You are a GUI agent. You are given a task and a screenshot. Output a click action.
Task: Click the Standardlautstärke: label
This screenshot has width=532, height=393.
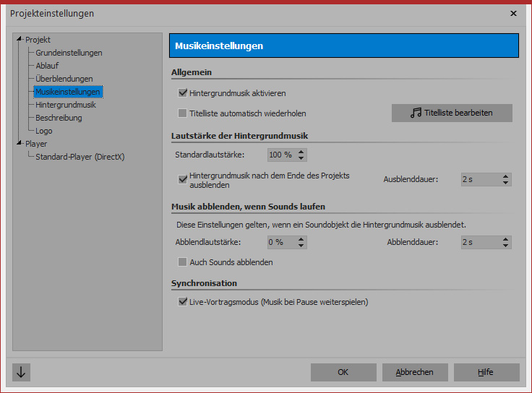(x=210, y=155)
